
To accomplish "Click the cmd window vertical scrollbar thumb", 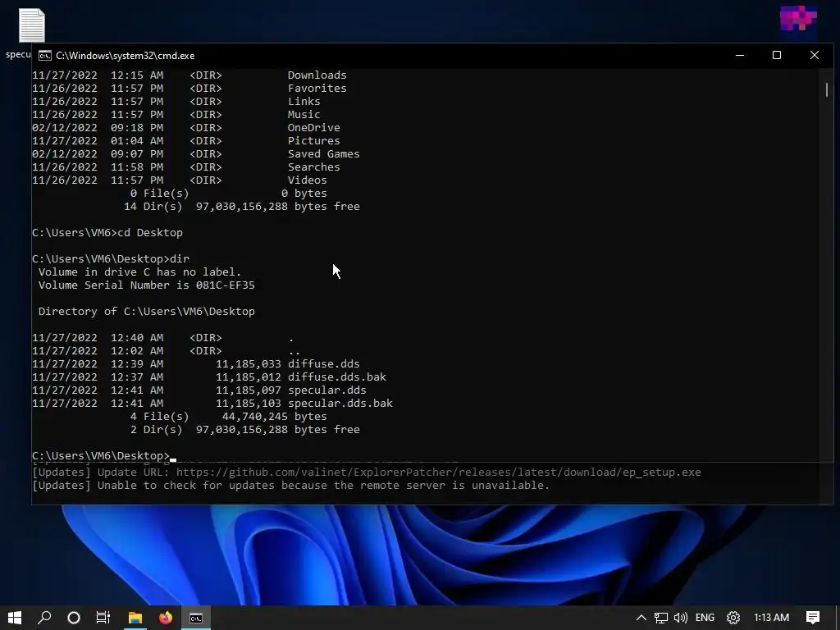I will [x=827, y=89].
